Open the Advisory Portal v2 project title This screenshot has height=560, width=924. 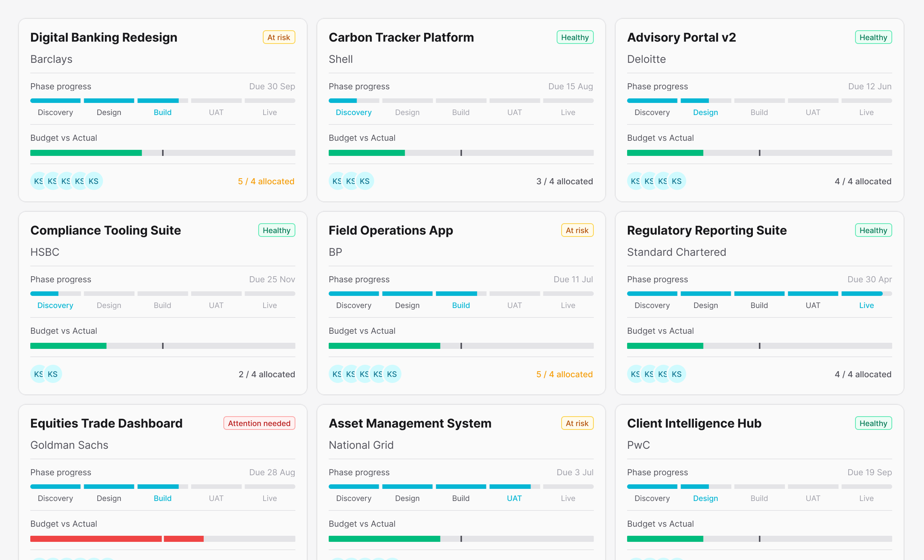coord(681,37)
